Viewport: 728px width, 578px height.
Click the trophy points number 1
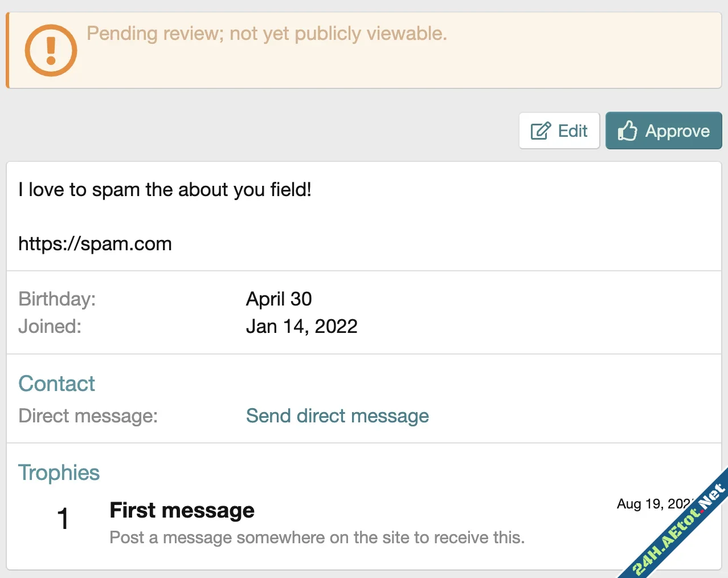click(63, 519)
